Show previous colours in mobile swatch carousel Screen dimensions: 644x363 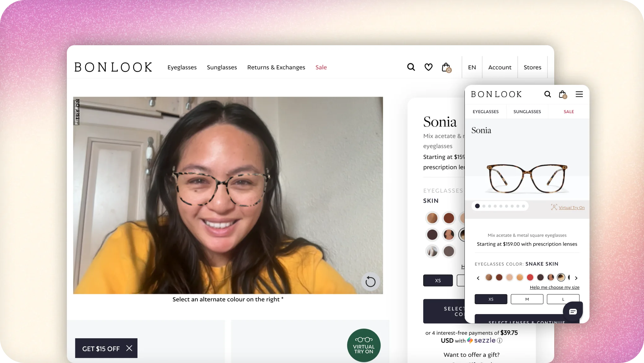coord(478,278)
